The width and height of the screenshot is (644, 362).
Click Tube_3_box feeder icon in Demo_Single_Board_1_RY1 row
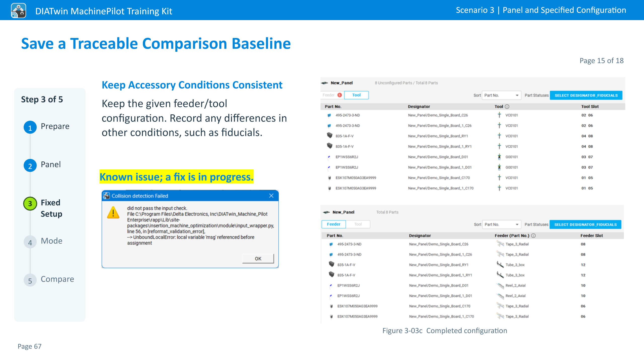click(x=500, y=275)
